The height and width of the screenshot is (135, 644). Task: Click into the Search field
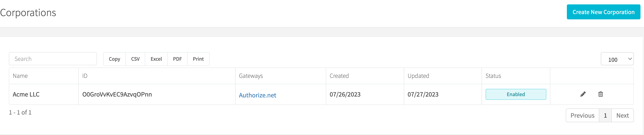pos(53,59)
